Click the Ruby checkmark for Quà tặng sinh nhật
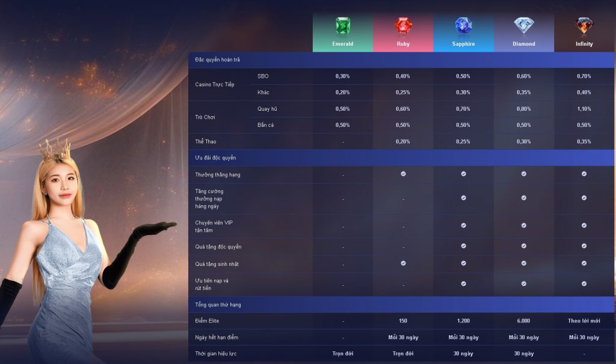Viewport: 616px width, 364px height. click(403, 264)
